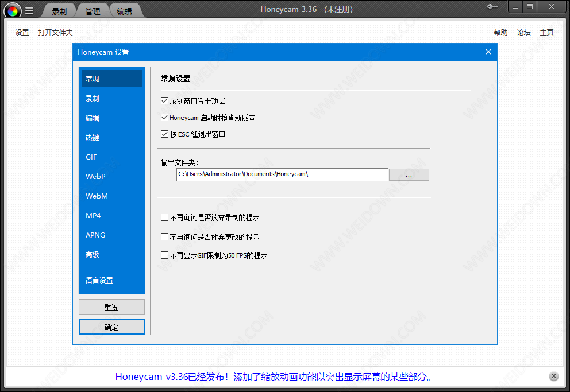Open the 主页 link
570x392 pixels.
(546, 33)
